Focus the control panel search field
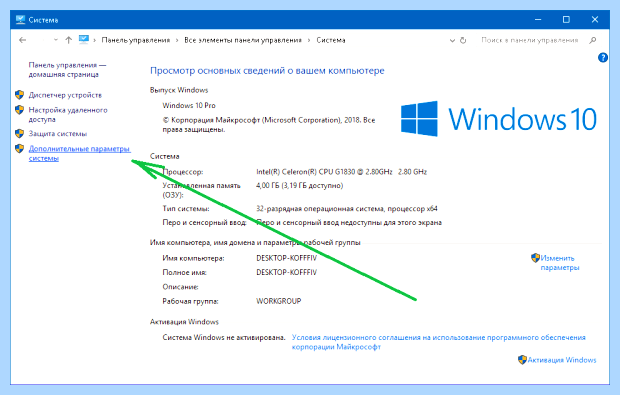The image size is (620, 395). (530, 40)
